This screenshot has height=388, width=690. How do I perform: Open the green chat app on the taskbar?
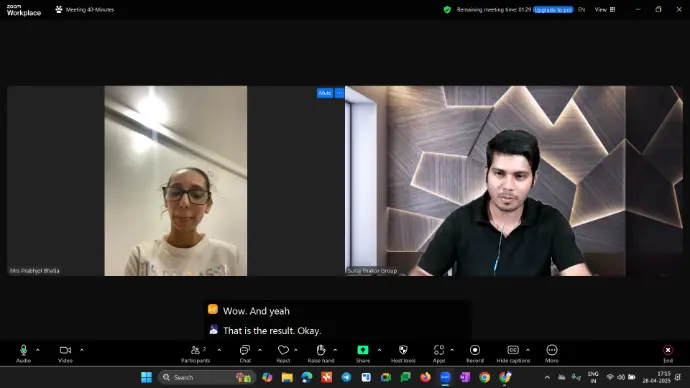coord(405,377)
